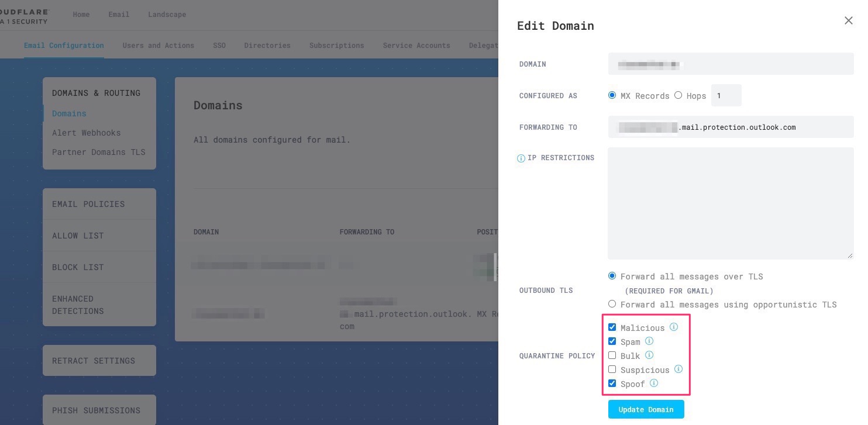Image resolution: width=868 pixels, height=425 pixels.
Task: Switch to the Users and Actions tab
Action: pyautogui.click(x=159, y=45)
